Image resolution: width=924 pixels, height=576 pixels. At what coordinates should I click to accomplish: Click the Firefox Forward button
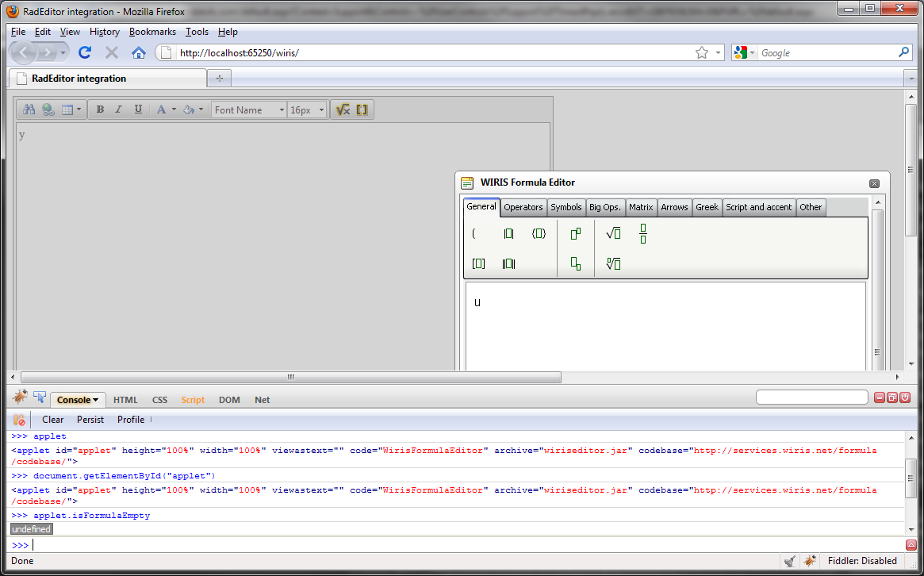coord(47,52)
